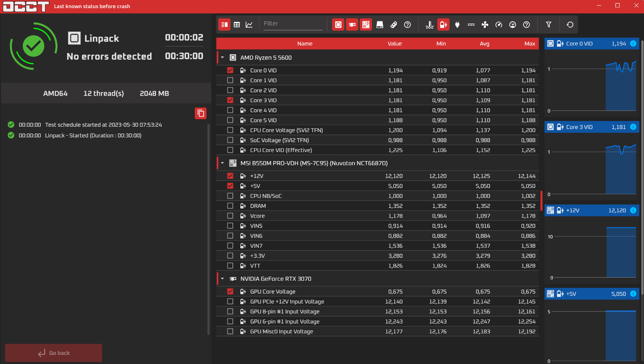Image resolution: width=644 pixels, height=364 pixels.
Task: Click the 'Test schedule started' log entry
Action: pos(103,125)
